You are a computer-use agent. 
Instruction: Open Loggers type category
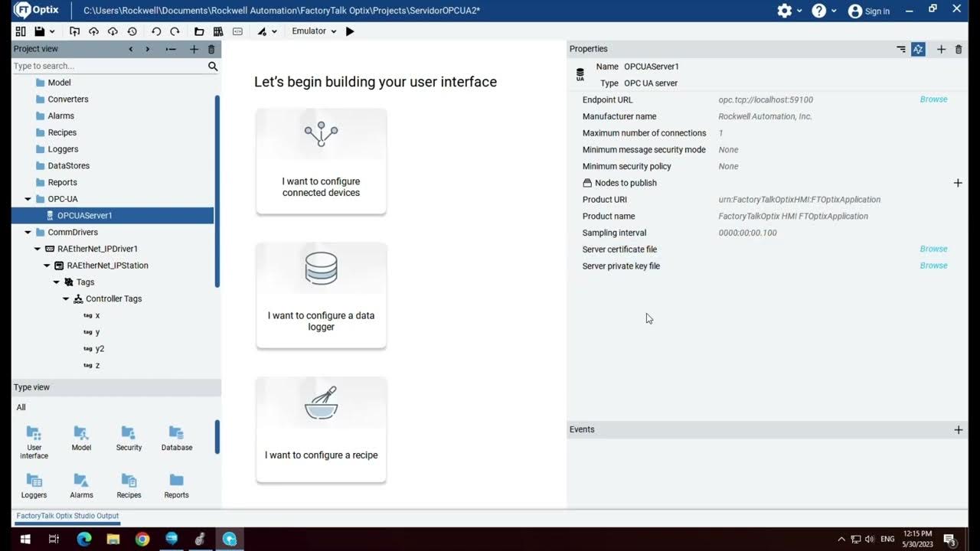click(x=34, y=486)
